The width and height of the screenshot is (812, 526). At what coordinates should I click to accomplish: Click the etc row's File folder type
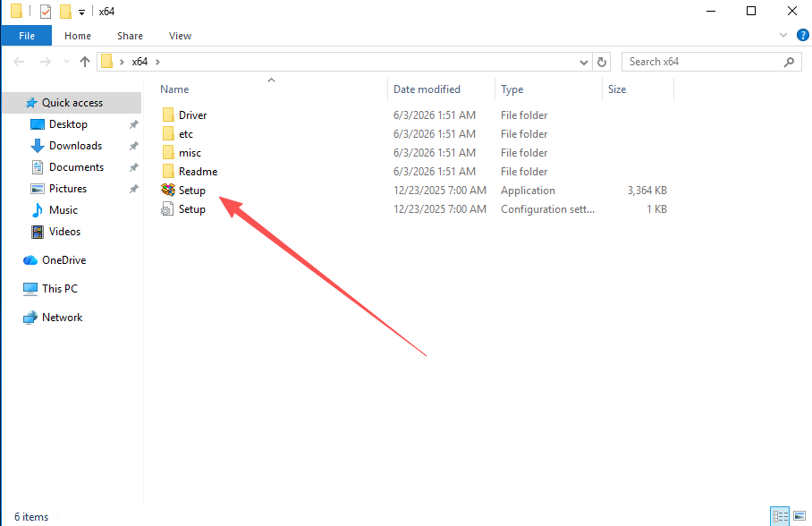point(523,133)
